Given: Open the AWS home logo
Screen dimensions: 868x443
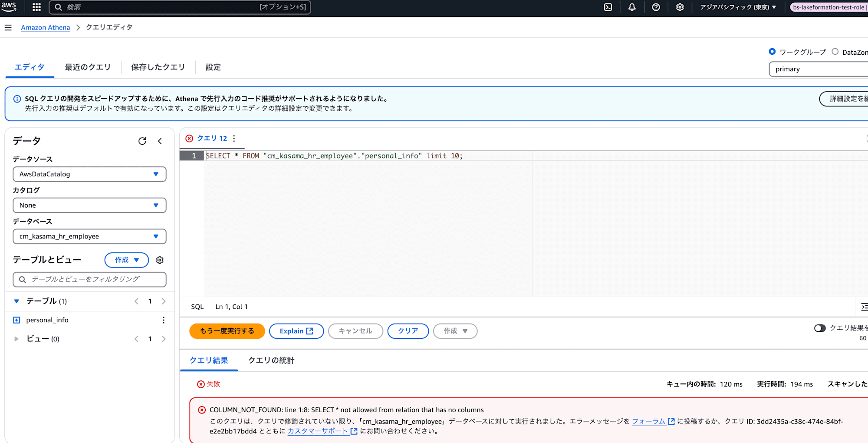Looking at the screenshot, I should pyautogui.click(x=9, y=7).
